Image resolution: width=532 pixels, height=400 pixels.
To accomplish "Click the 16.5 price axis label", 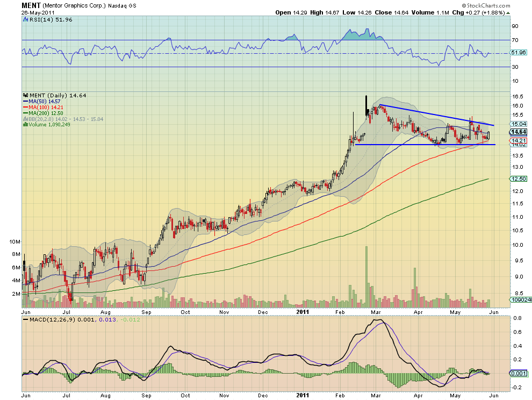I will point(517,96).
